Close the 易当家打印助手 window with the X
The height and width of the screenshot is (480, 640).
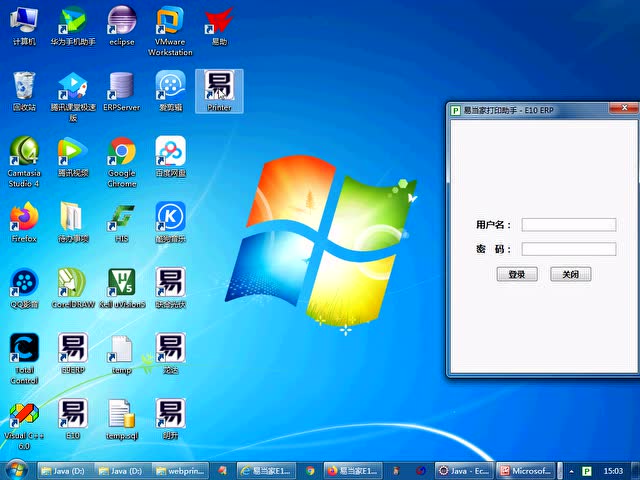tap(624, 108)
